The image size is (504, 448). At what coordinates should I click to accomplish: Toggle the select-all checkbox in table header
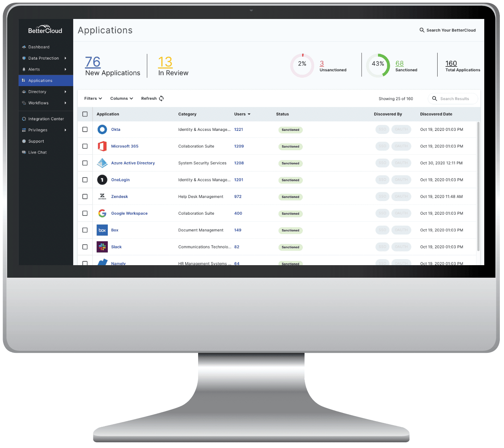click(x=85, y=114)
